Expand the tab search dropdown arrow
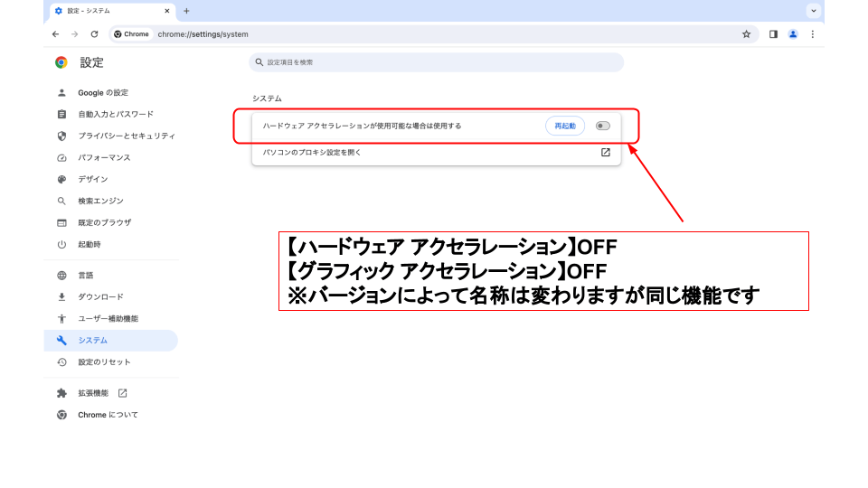This screenshot has height=488, width=868. [x=814, y=11]
